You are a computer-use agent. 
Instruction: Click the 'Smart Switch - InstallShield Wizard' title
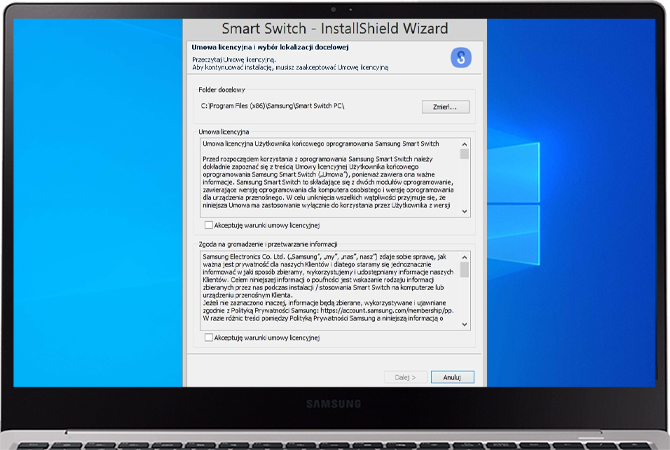[x=335, y=29]
